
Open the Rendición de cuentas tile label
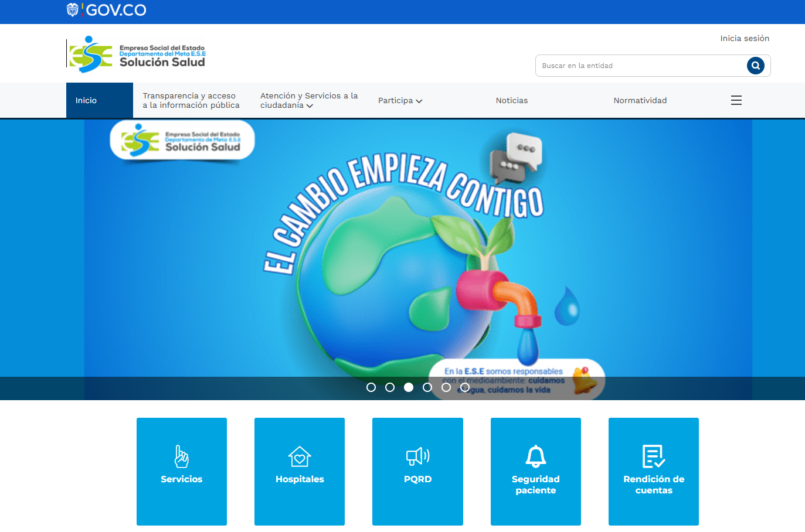click(654, 485)
